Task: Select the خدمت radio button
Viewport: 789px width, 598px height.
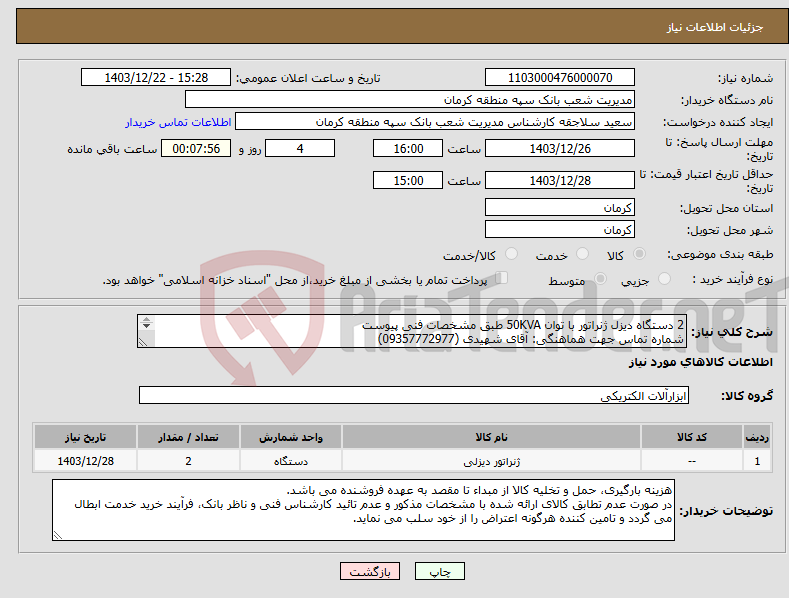Action: tap(582, 254)
